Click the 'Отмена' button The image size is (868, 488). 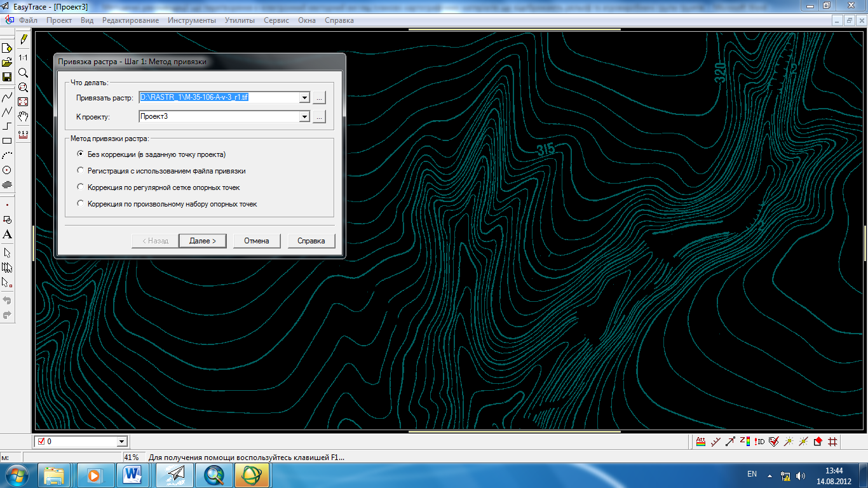click(x=257, y=241)
